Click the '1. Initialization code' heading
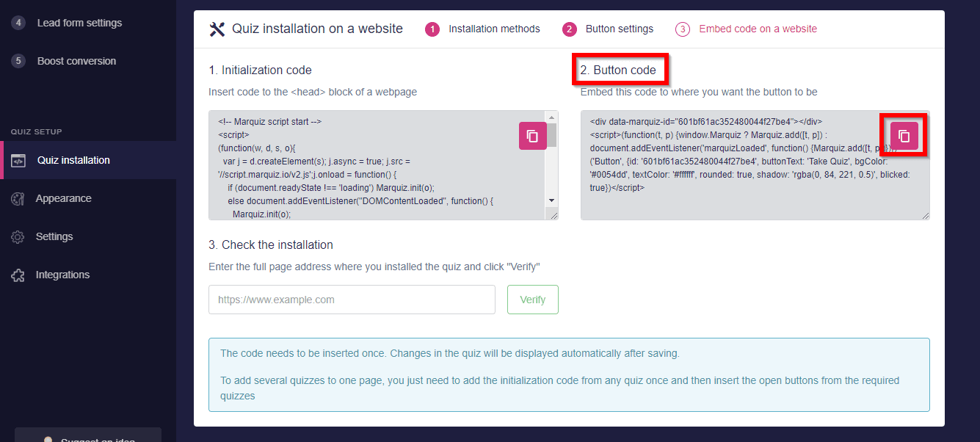Image resolution: width=980 pixels, height=442 pixels. [x=260, y=70]
